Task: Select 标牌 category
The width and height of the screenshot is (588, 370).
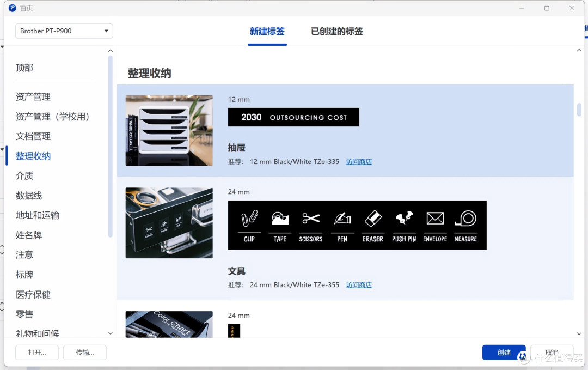Action: pos(24,275)
